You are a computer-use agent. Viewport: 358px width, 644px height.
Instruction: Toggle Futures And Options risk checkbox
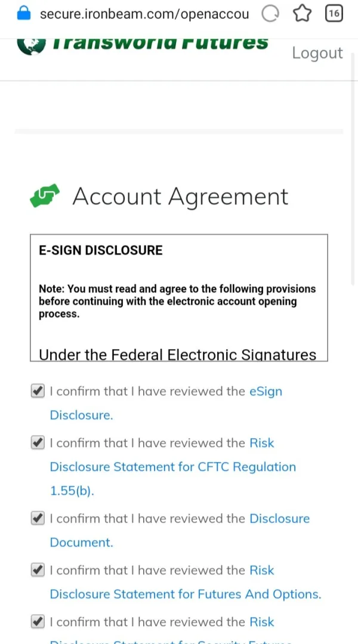click(x=38, y=570)
